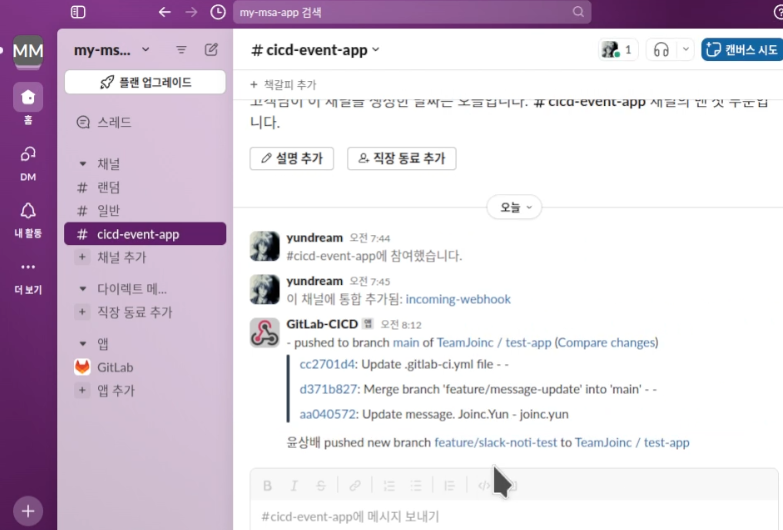The width and height of the screenshot is (783, 530).
Task: Open the More (더 보기) menu
Action: click(28, 277)
